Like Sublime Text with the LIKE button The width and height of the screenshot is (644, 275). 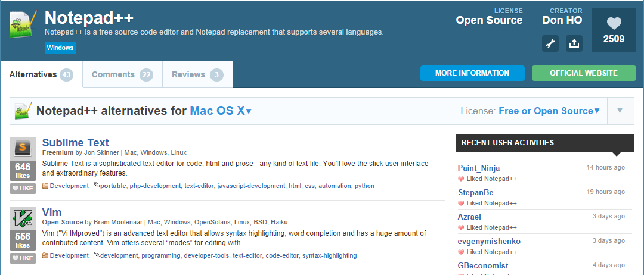(23, 189)
